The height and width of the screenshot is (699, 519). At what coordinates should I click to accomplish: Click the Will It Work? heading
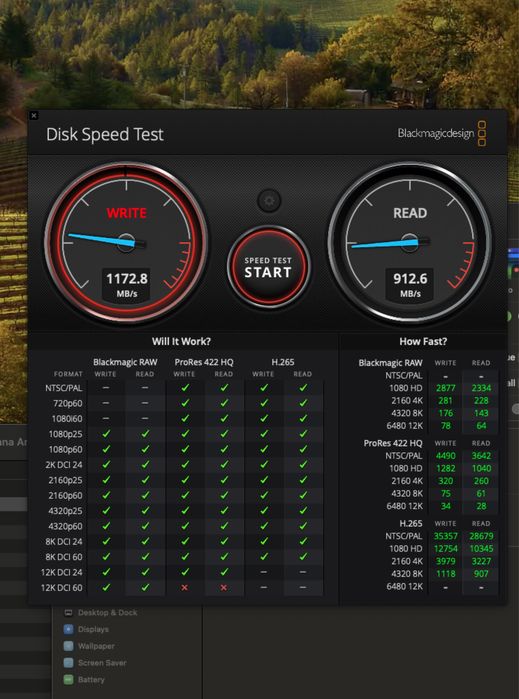click(181, 341)
